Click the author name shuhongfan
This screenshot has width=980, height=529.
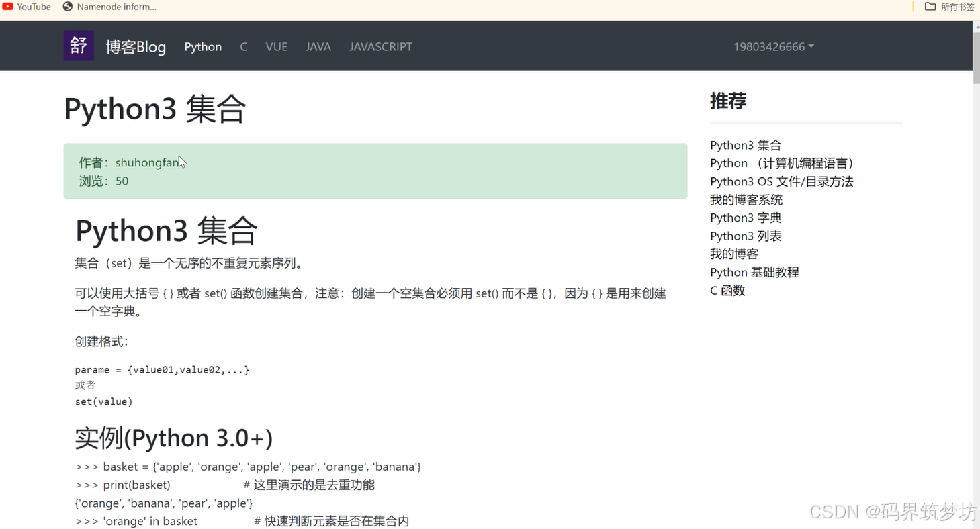[147, 162]
